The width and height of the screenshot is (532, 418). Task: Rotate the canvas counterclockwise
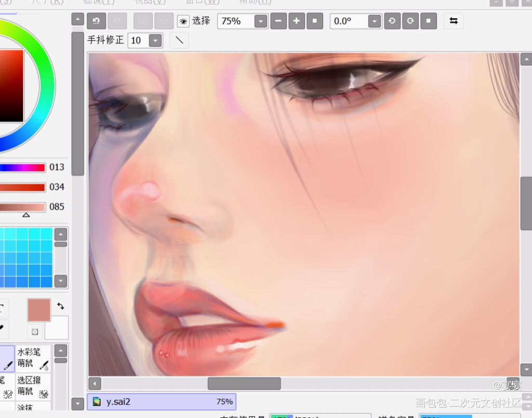[x=392, y=21]
